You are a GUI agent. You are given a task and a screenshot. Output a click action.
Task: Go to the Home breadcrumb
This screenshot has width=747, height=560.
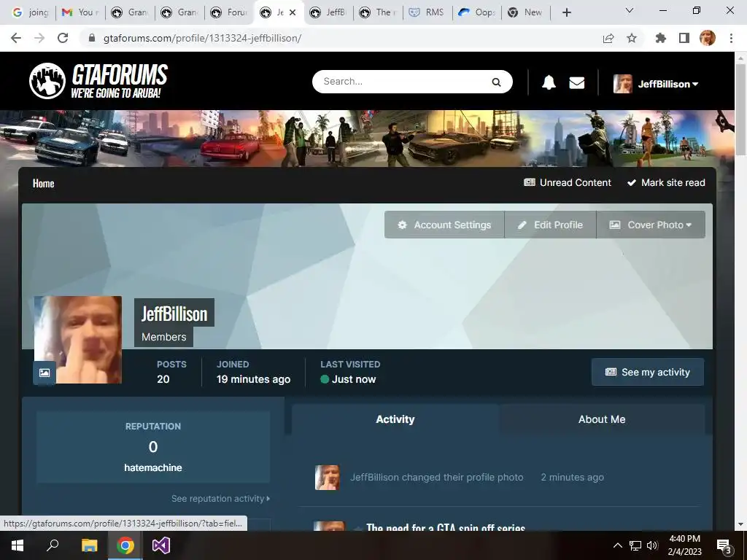click(43, 183)
